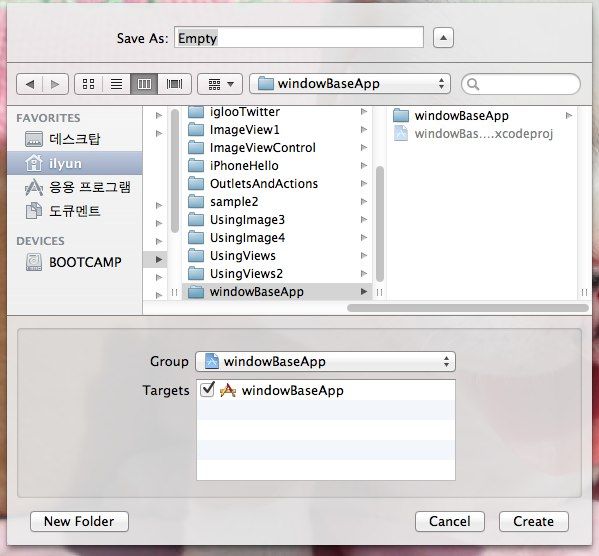The width and height of the screenshot is (599, 556).
Task: Click the Create button
Action: pyautogui.click(x=533, y=521)
